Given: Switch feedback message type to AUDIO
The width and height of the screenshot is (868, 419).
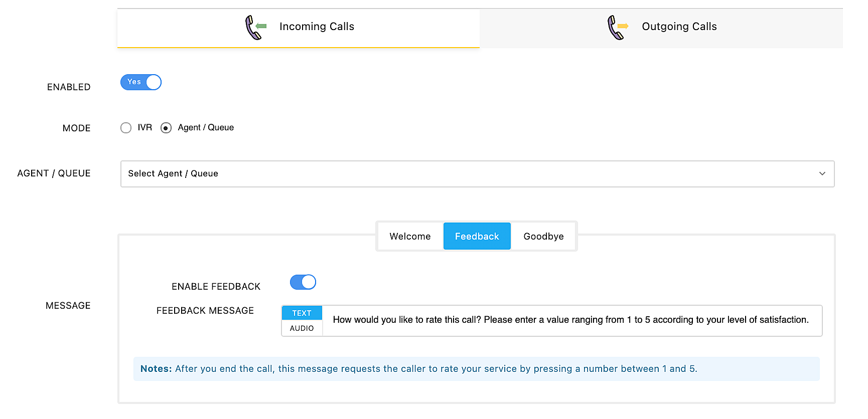Looking at the screenshot, I should pos(302,328).
